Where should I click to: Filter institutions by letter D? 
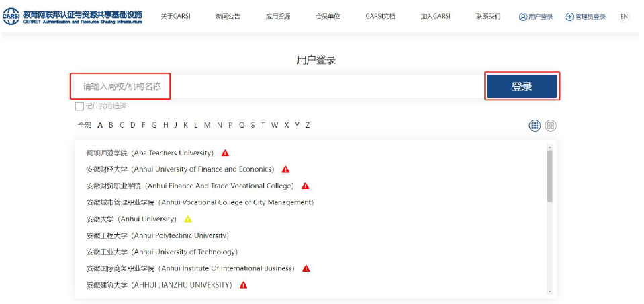pos(133,126)
